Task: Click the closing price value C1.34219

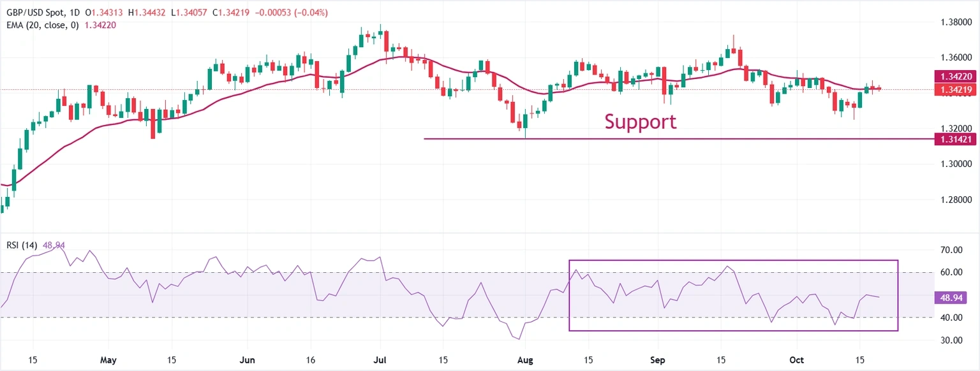Action: [x=232, y=13]
